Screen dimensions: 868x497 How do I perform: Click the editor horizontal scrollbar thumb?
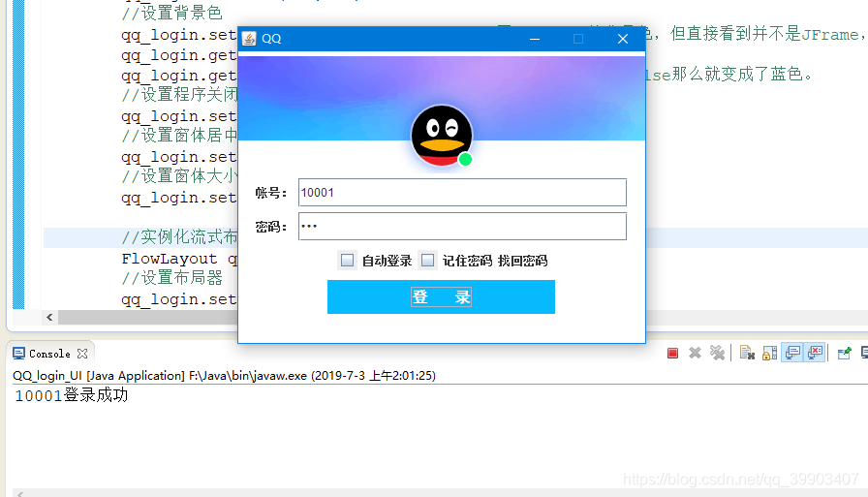click(x=148, y=317)
